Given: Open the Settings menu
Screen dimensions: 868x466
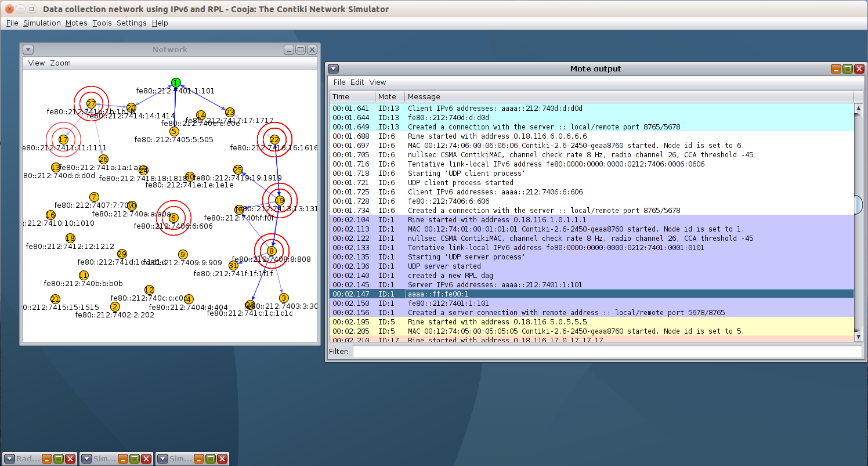Looking at the screenshot, I should (x=132, y=23).
